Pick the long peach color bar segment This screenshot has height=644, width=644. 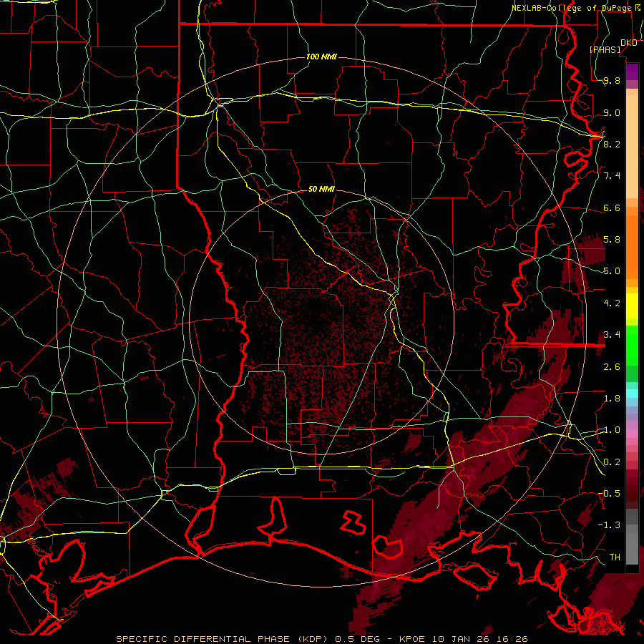(x=632, y=147)
